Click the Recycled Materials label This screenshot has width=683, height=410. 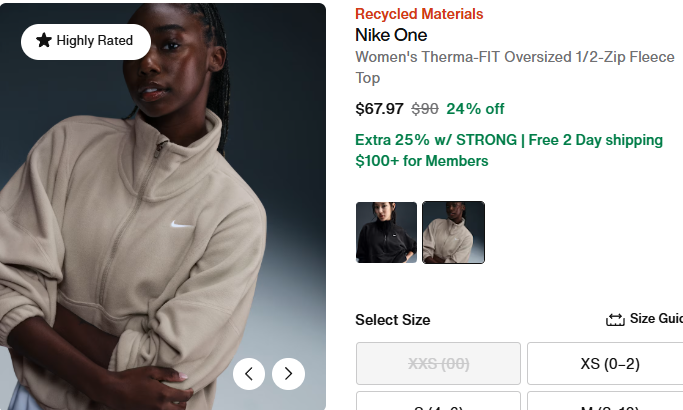pyautogui.click(x=419, y=14)
